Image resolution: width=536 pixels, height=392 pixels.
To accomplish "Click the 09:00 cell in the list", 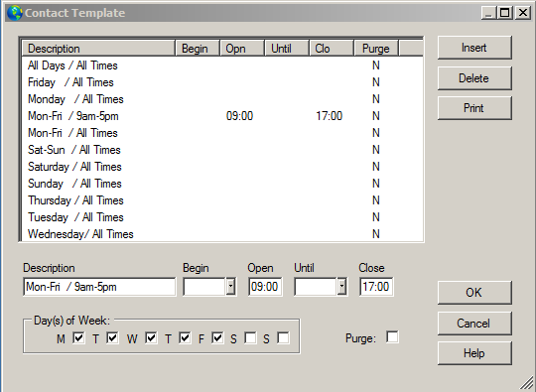I will click(x=239, y=116).
